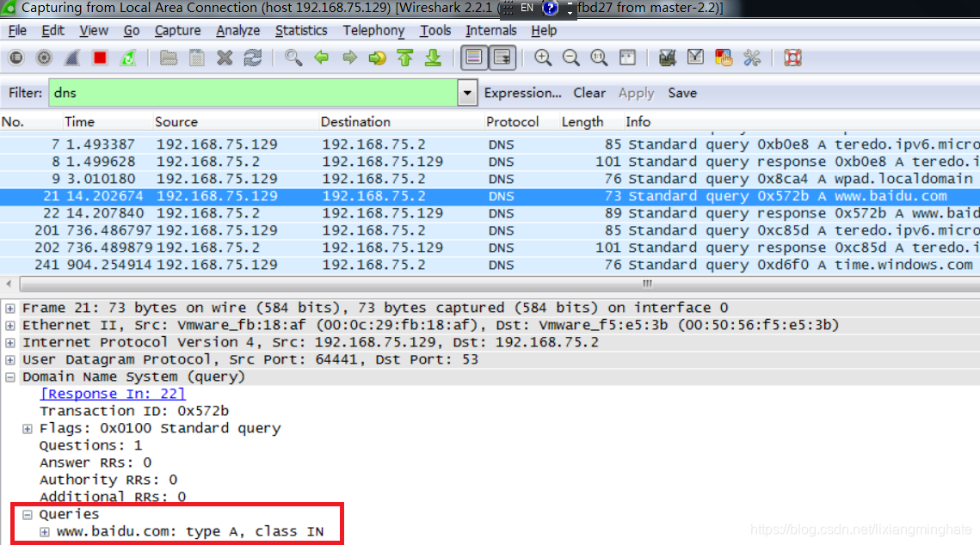The width and height of the screenshot is (980, 545).
Task: Select the Transaction ID: 0x572b line
Action: [134, 412]
